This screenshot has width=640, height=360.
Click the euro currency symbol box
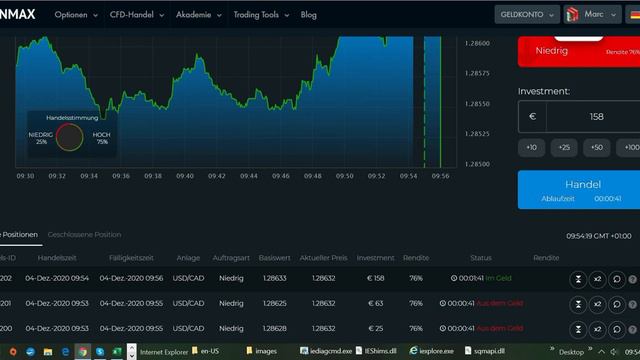532,117
